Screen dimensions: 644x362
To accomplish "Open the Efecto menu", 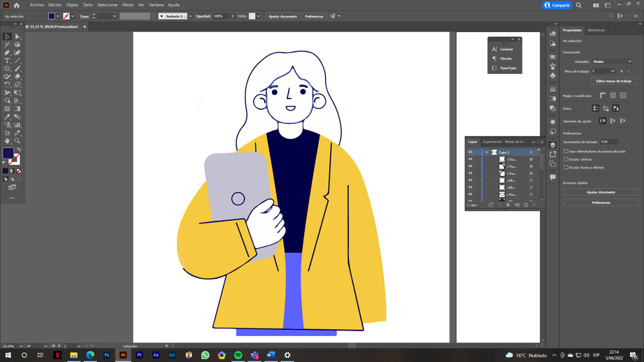I will pyautogui.click(x=127, y=5).
